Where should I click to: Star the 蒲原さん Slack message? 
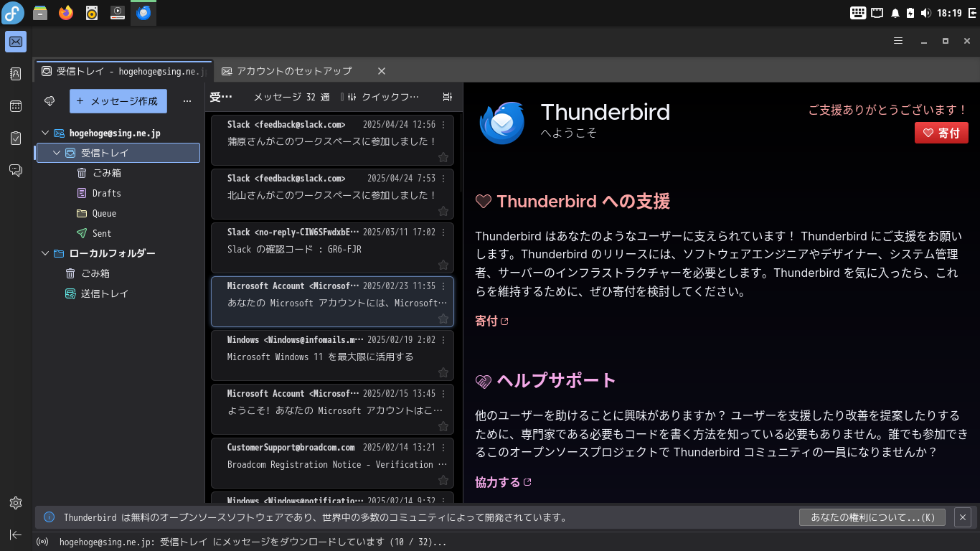point(443,157)
